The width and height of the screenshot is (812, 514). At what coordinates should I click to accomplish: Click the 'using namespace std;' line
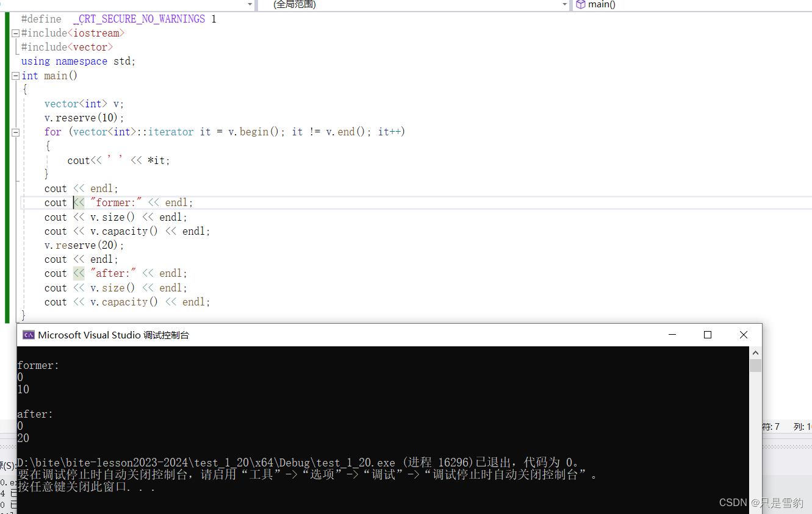coord(78,61)
